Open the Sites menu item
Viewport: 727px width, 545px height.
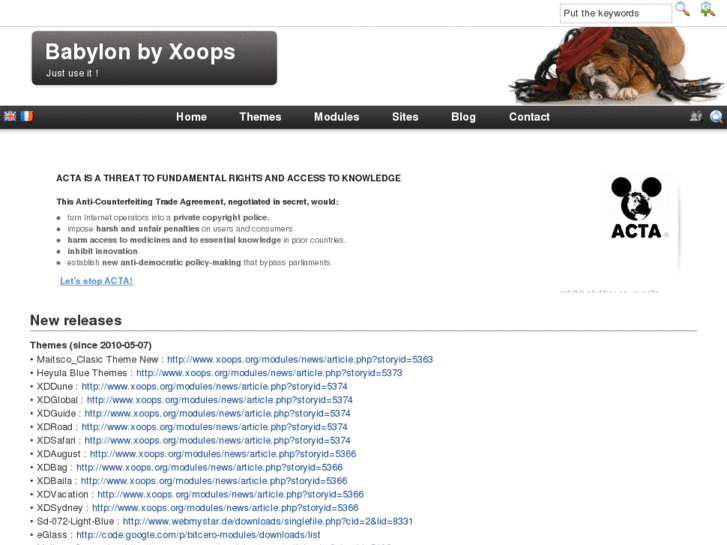tap(405, 117)
